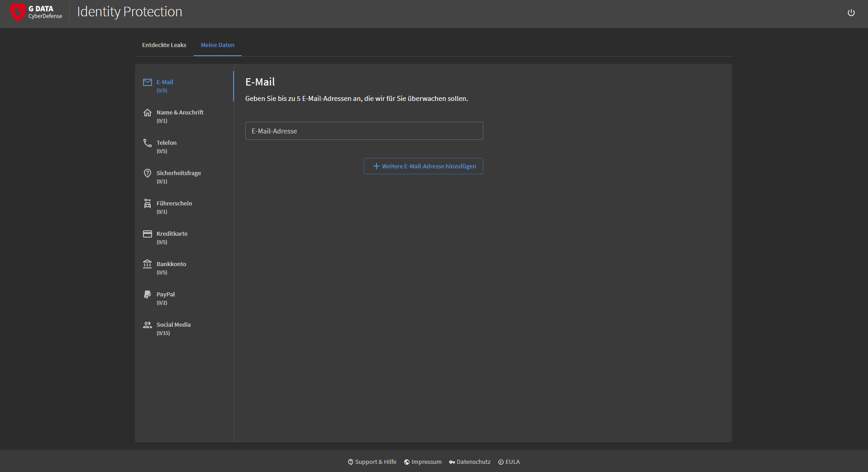This screenshot has height=472, width=868.
Task: Open the Support & Hilfe link
Action: point(372,462)
